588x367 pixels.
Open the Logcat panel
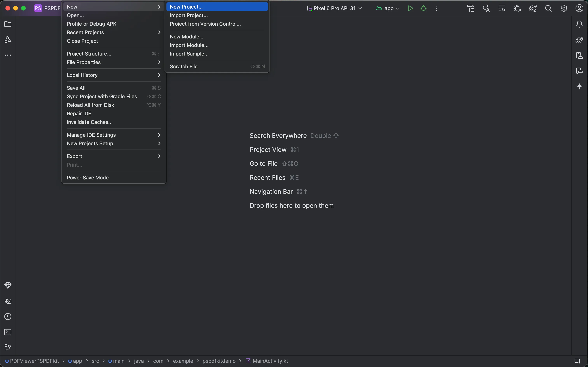(8, 301)
